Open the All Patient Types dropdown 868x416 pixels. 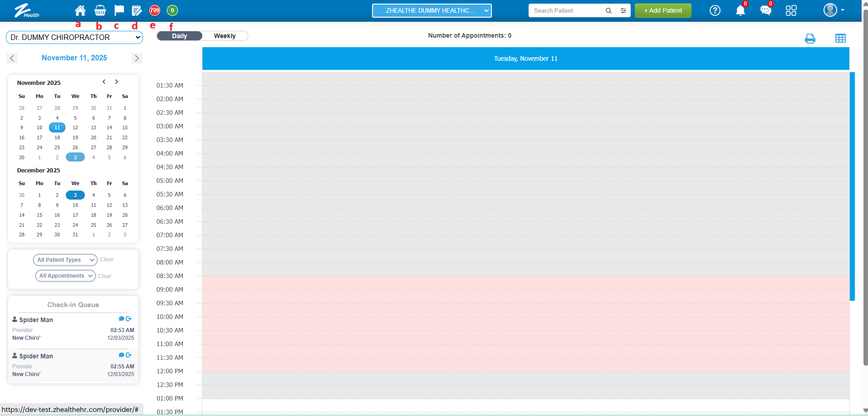click(65, 260)
